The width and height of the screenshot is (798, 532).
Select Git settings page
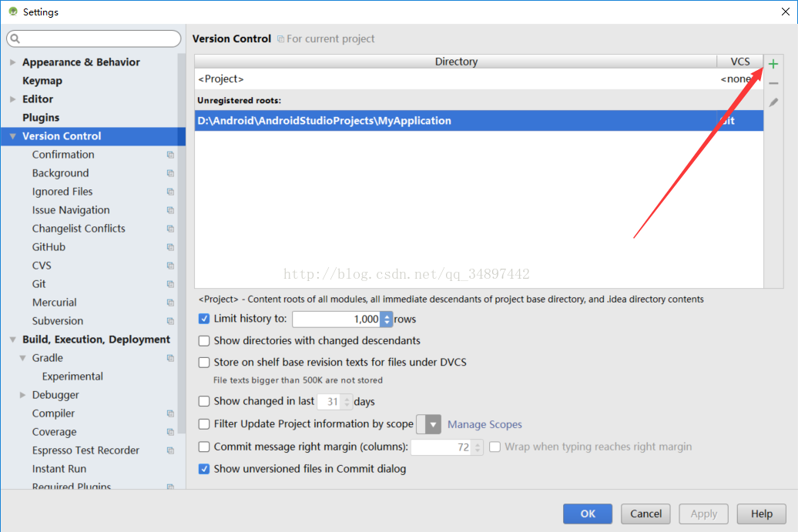pos(39,284)
